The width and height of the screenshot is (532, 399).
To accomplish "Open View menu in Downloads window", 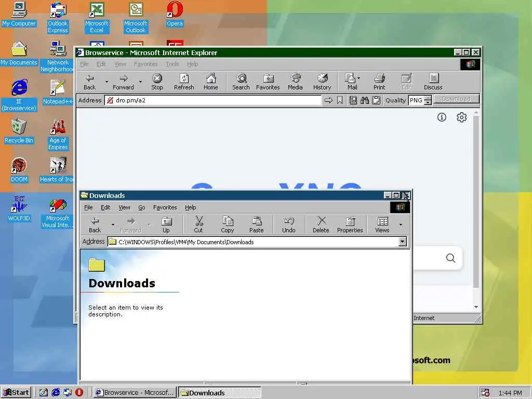I will [x=124, y=207].
